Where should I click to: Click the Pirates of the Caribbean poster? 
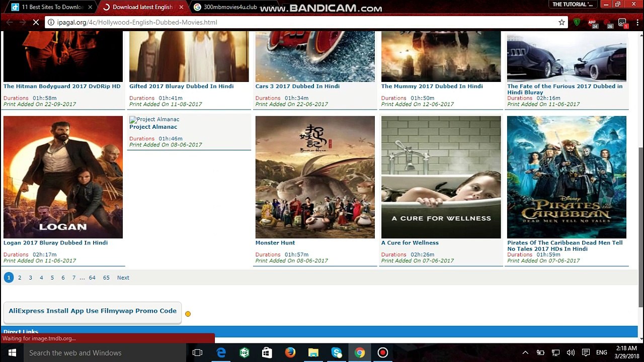[567, 177]
